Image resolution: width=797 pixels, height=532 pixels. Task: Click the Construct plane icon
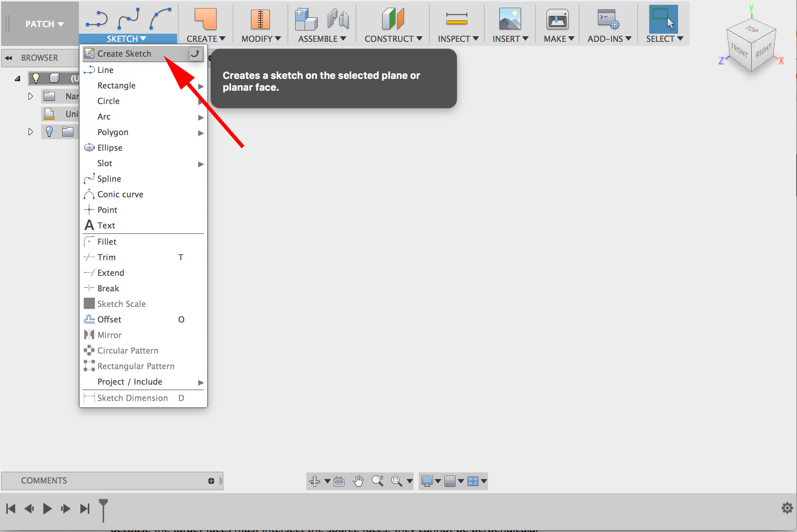393,19
